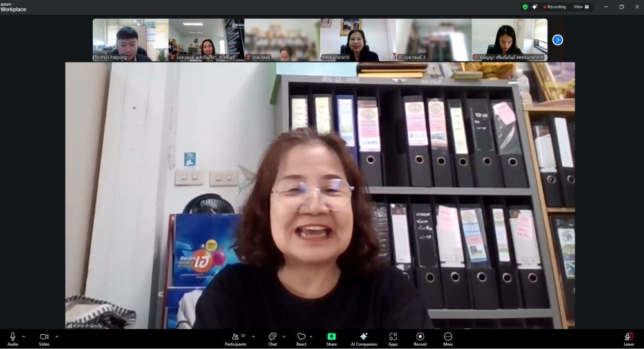Open the More options menu

coord(448,337)
